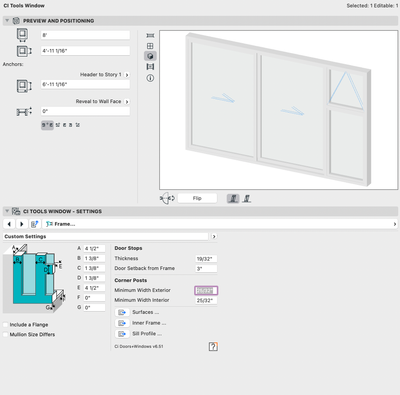Screen dimensions: 400x395
Task: Click the 3D window preview image
Action: point(279,110)
